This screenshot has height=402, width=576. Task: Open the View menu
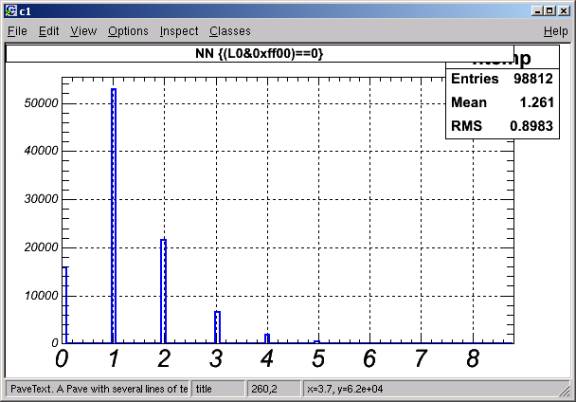tap(83, 31)
